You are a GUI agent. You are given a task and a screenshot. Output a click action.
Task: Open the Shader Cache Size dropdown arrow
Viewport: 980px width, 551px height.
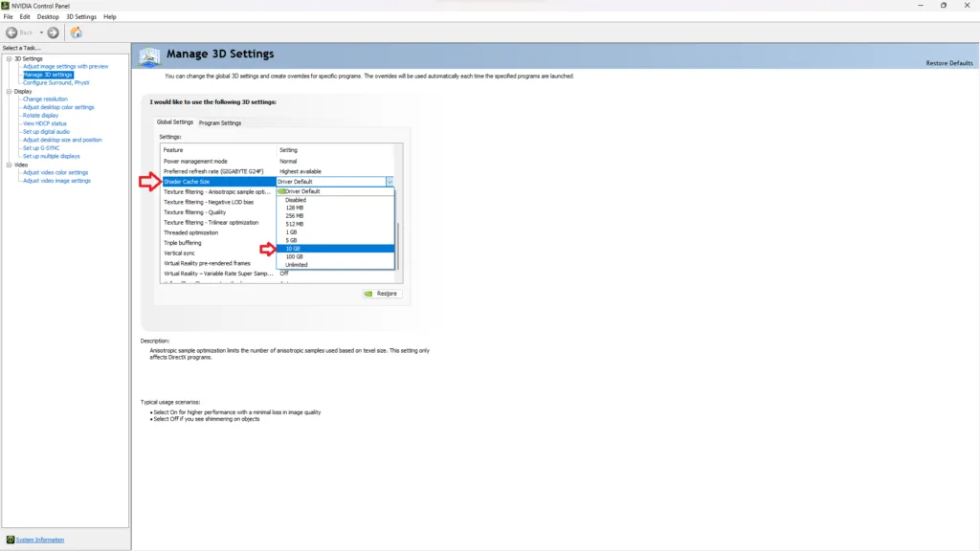pos(390,181)
